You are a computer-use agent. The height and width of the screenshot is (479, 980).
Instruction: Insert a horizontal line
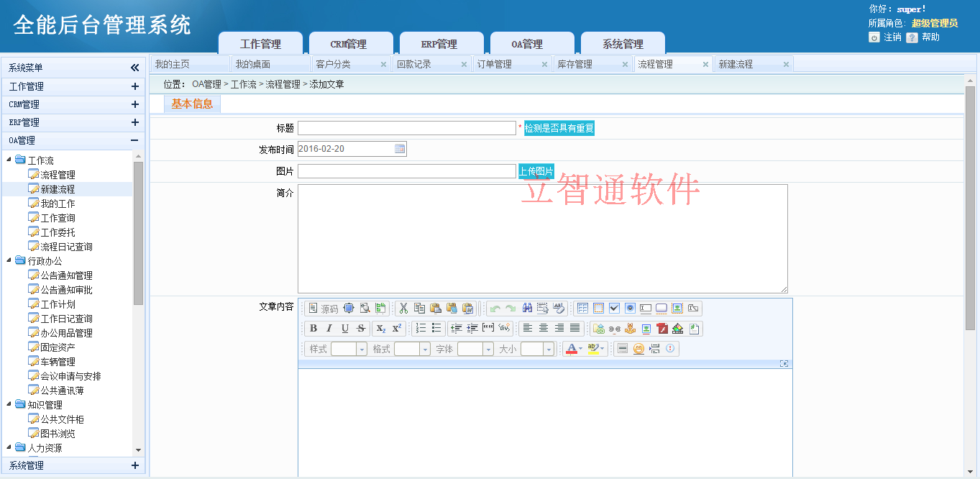[623, 349]
